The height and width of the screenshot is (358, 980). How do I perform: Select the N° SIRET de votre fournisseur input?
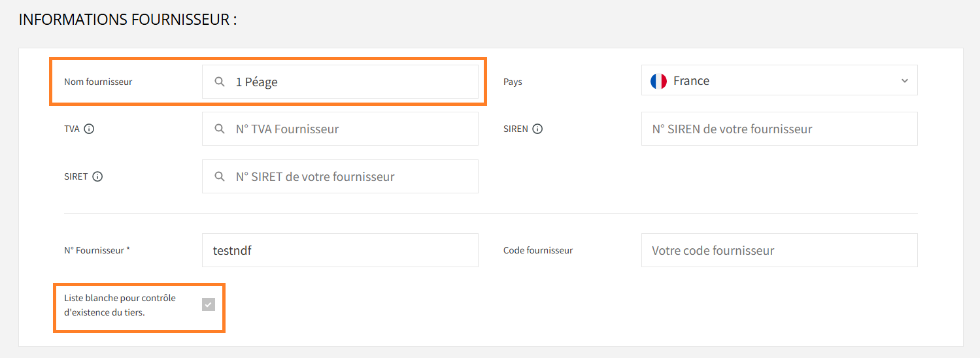click(x=353, y=176)
